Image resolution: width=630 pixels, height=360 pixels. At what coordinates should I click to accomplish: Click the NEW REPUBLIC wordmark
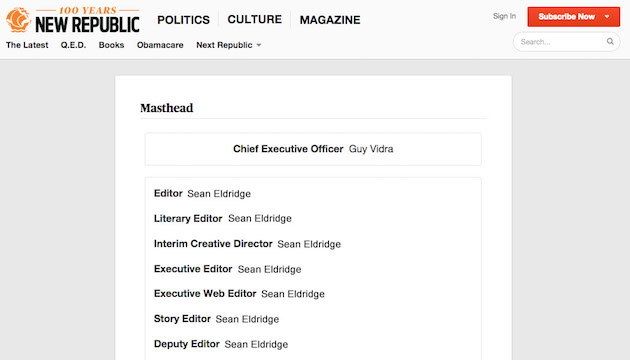87,25
